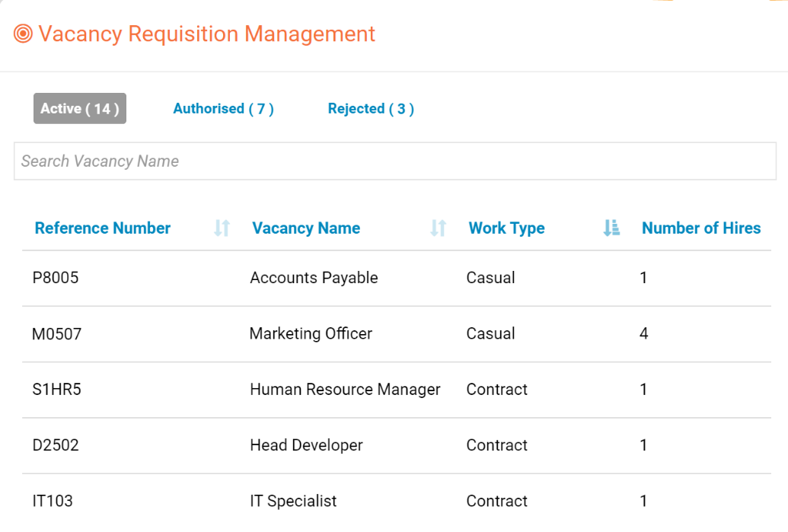Viewport: 788px width, 532px height.
Task: Select the Active (14) tab
Action: tap(80, 109)
